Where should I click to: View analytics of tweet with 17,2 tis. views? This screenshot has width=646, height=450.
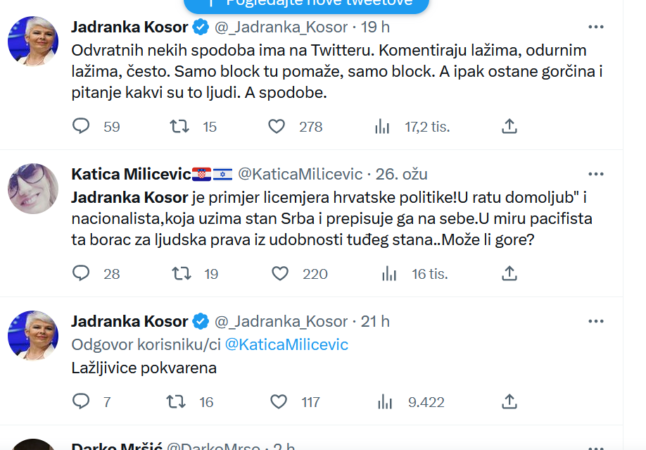point(382,126)
